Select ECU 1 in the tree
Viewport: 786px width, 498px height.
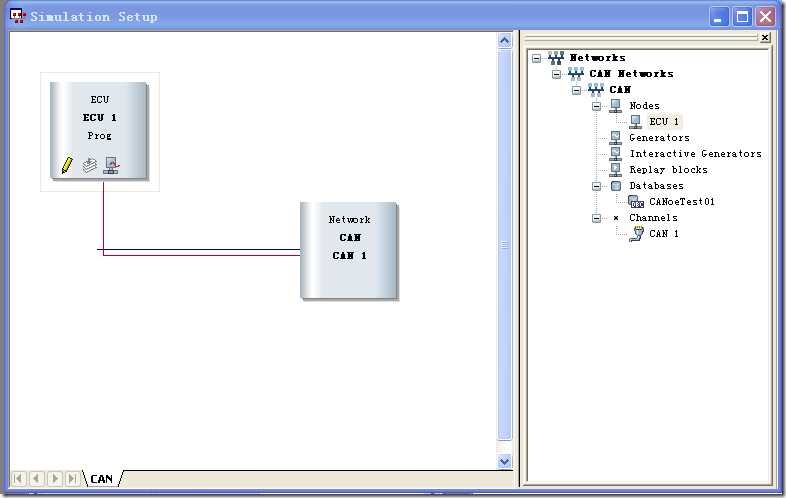[x=664, y=122]
